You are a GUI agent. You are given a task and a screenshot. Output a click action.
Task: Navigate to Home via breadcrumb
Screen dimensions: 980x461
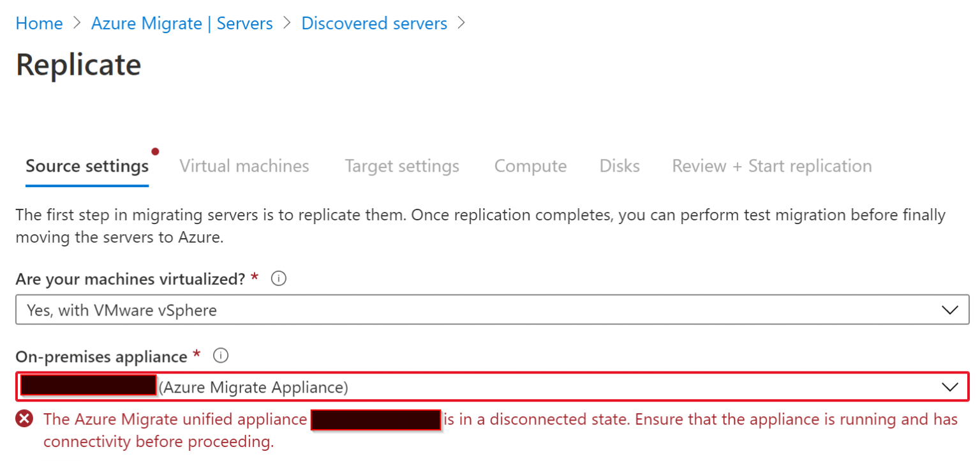click(39, 24)
